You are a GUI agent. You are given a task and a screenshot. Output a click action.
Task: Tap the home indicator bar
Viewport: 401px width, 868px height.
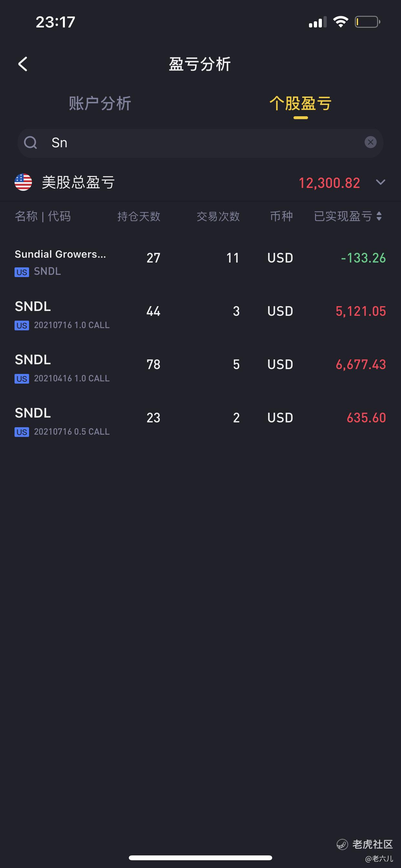click(200, 858)
